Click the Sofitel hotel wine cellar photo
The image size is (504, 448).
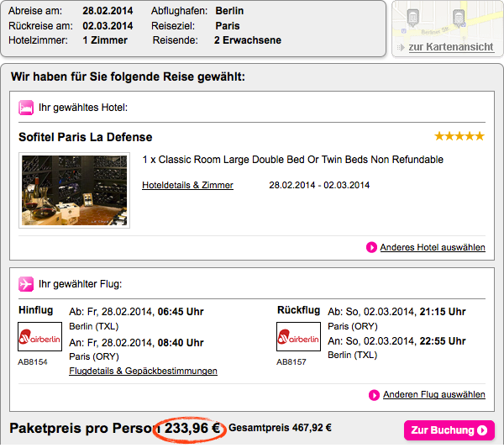point(74,191)
